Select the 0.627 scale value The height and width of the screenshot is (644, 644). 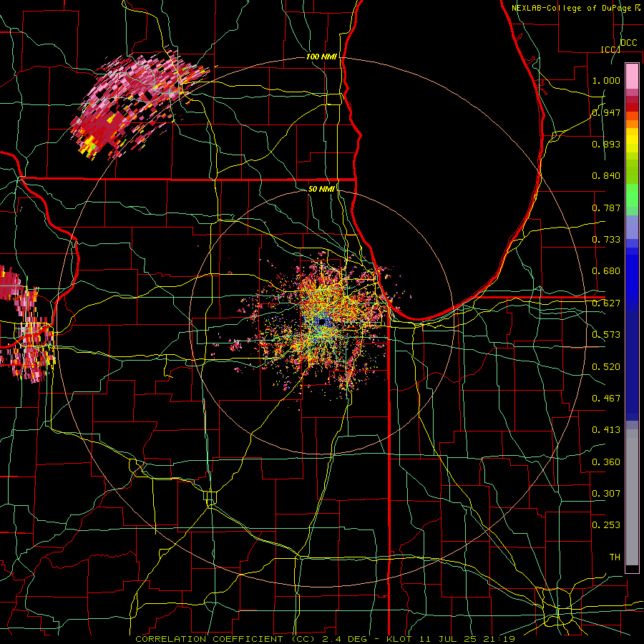point(606,303)
